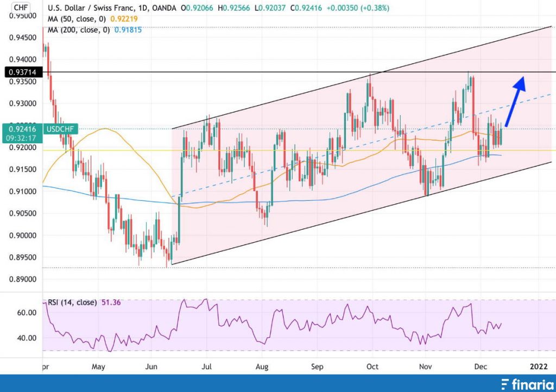The image size is (556, 392).
Task: Click the 0.90500 price axis label
Action: (23, 213)
